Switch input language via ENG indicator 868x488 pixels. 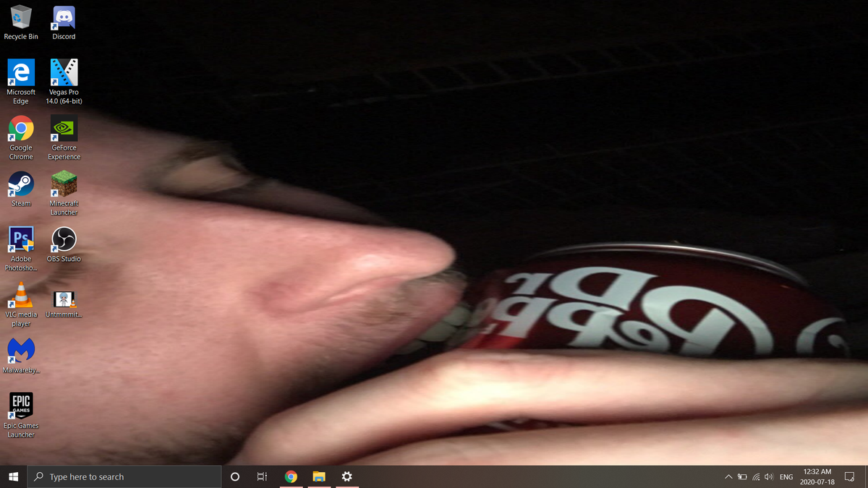click(786, 477)
